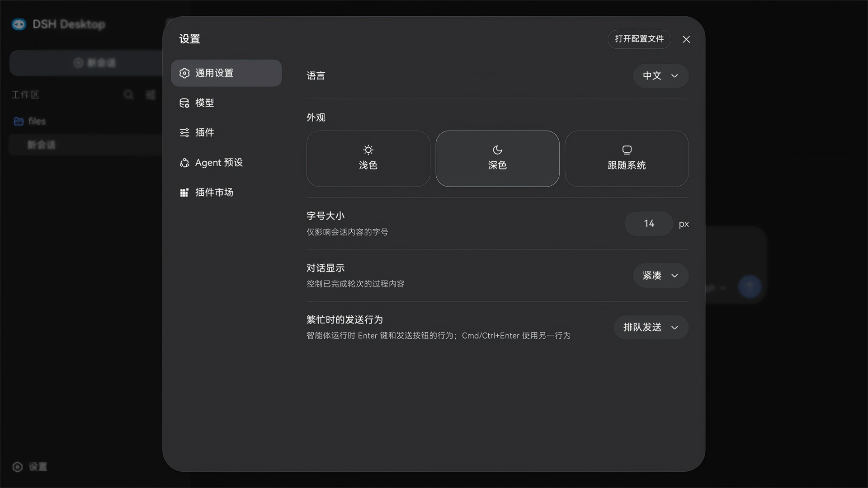Open the 对话显示 dropdown showing 紧凑
This screenshot has height=488, width=868.
660,276
